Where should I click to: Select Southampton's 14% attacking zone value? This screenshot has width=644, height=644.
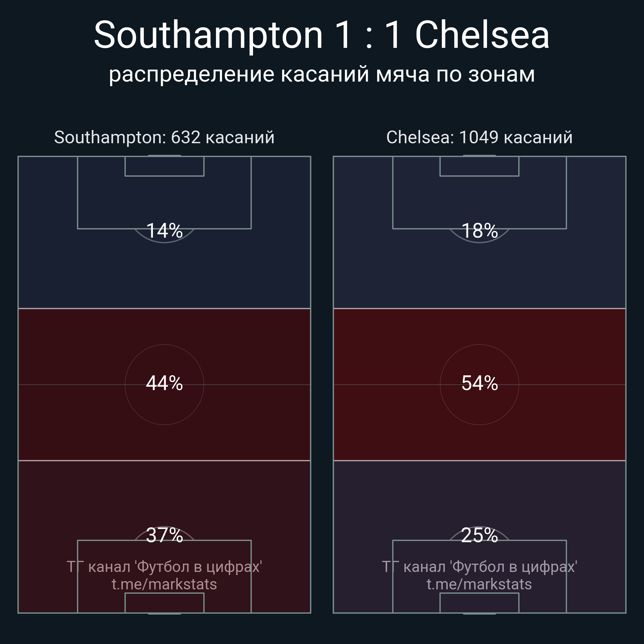[164, 231]
